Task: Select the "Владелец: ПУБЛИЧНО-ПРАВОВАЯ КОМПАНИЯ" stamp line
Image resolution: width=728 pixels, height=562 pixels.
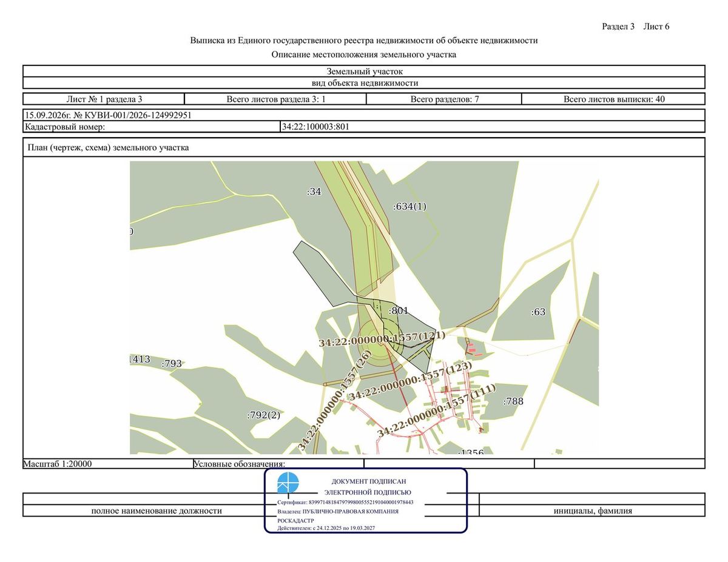Action: tap(338, 511)
